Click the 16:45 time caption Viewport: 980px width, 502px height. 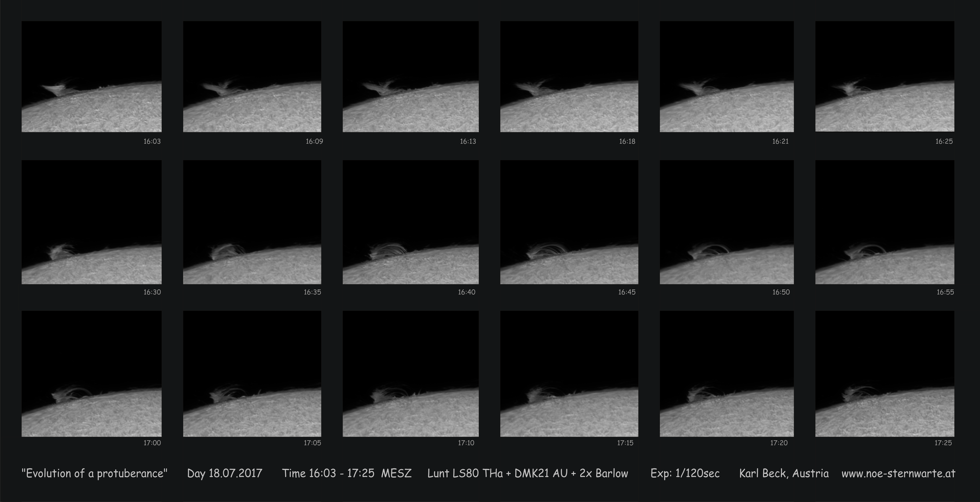[627, 292]
